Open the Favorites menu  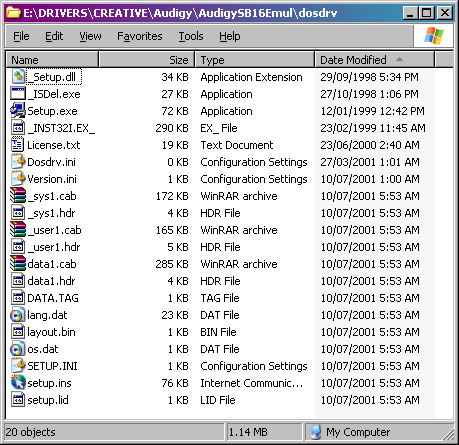140,36
